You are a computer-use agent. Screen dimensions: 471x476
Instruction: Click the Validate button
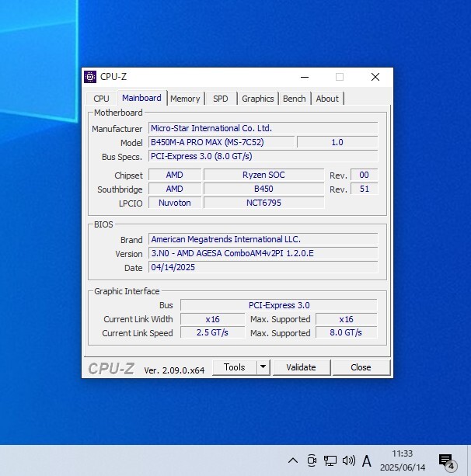pyautogui.click(x=301, y=367)
